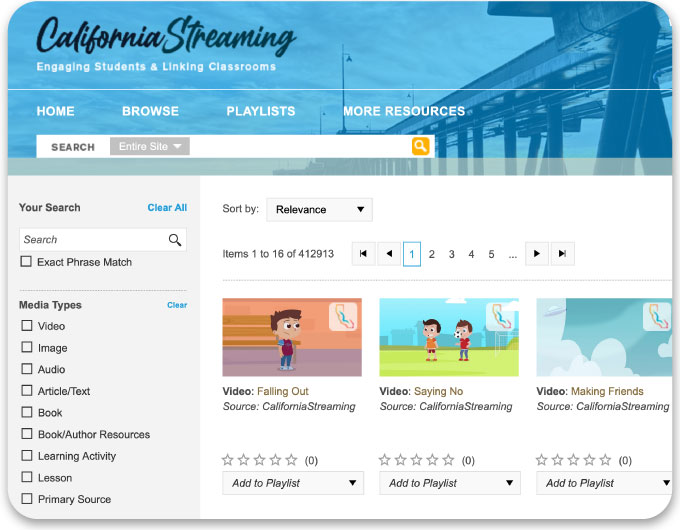Rate Saying No three stars
The width and height of the screenshot is (680, 530).
tap(416, 460)
